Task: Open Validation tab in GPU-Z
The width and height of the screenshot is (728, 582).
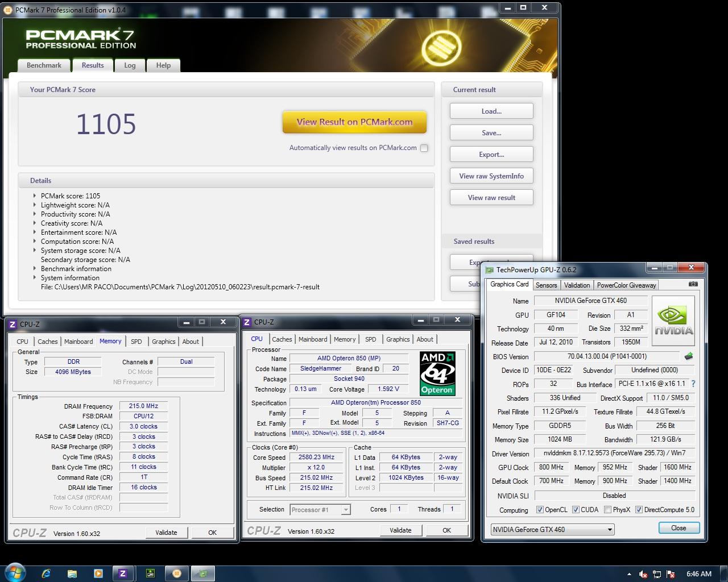Action: click(577, 285)
